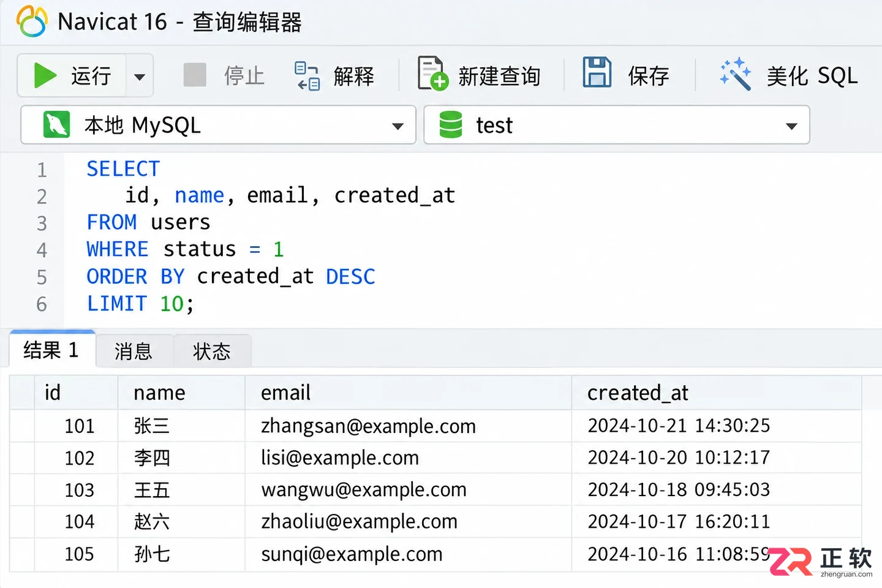The height and width of the screenshot is (588, 882).
Task: Select the zhangsan@example.com cell
Action: pos(409,426)
